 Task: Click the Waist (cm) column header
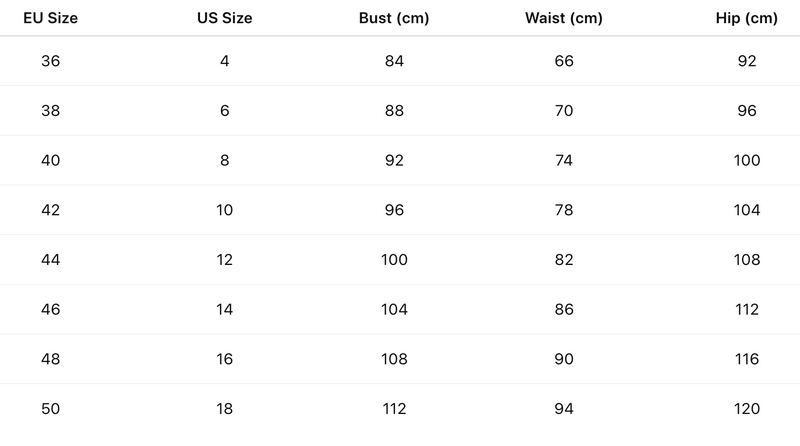click(563, 18)
